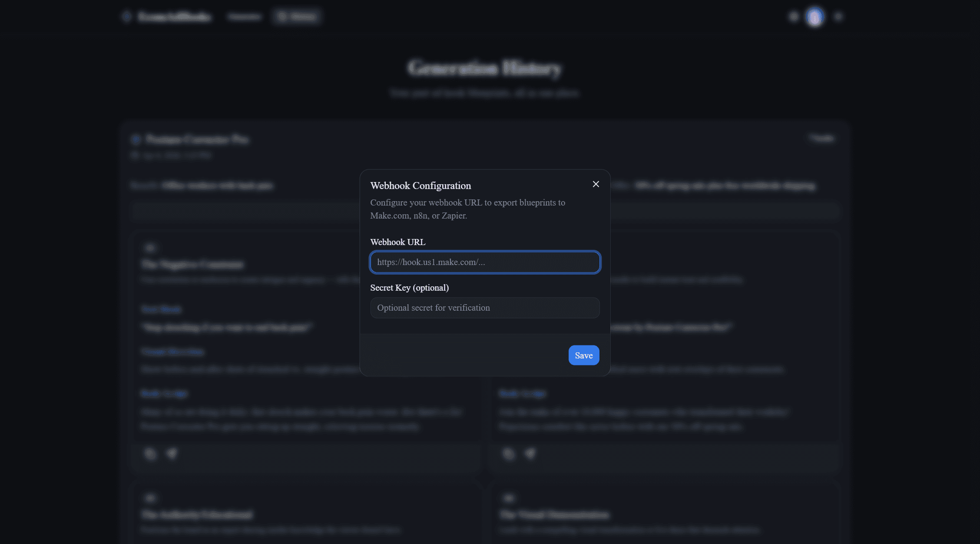Open the settings gear in the top bar
The height and width of the screenshot is (544, 980).
(794, 16)
